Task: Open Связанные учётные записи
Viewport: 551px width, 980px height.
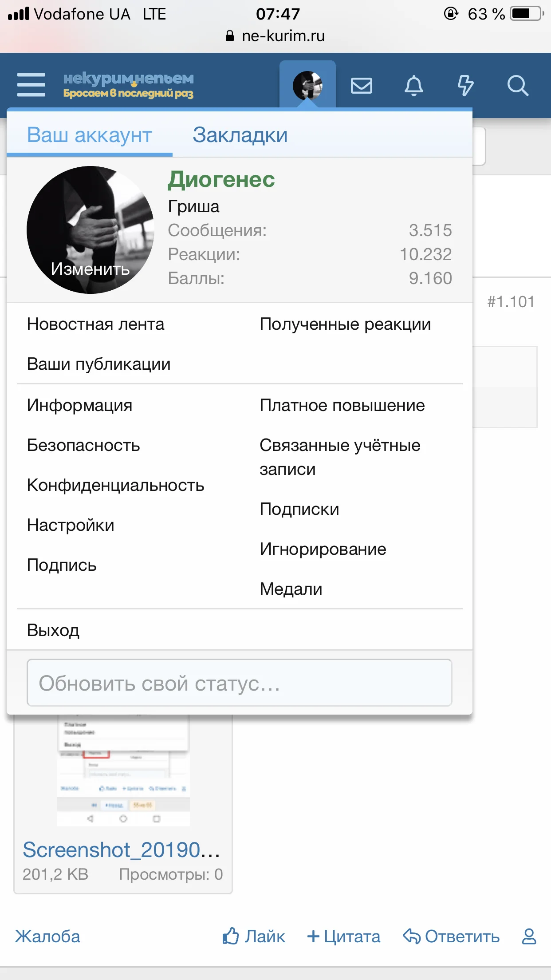Action: (340, 457)
